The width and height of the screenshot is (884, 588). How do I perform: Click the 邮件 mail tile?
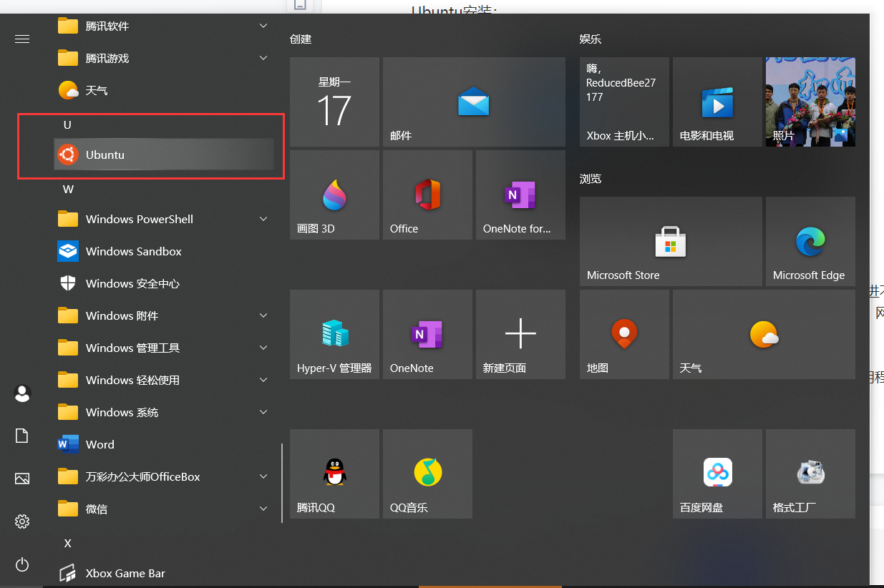pos(474,102)
